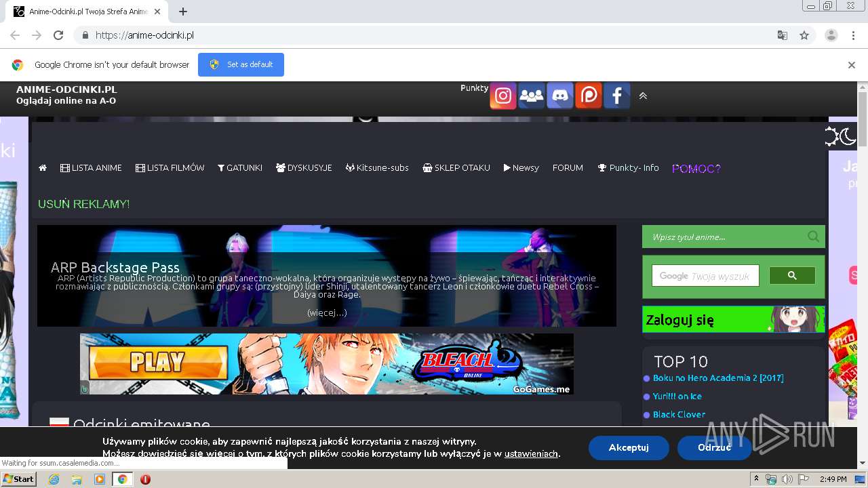Screen dimensions: 868x488
Task: Open a new tab with plus button
Action: click(x=183, y=12)
